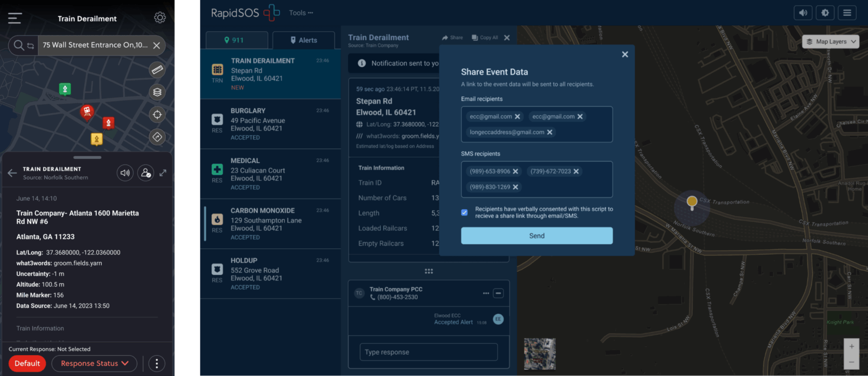Open the Map Layers dropdown

coord(831,42)
